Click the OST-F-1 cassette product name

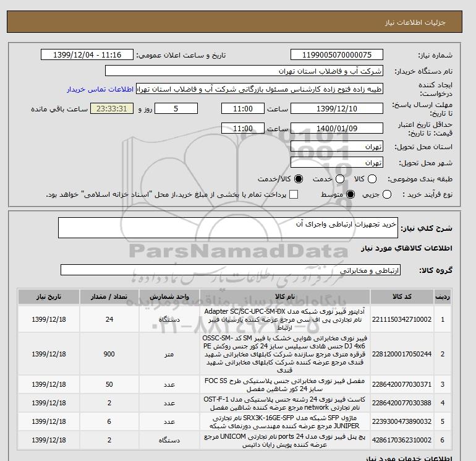(285, 403)
